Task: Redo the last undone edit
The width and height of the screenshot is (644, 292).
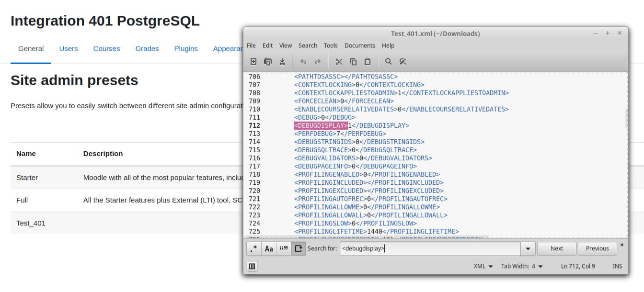Action: tap(317, 62)
